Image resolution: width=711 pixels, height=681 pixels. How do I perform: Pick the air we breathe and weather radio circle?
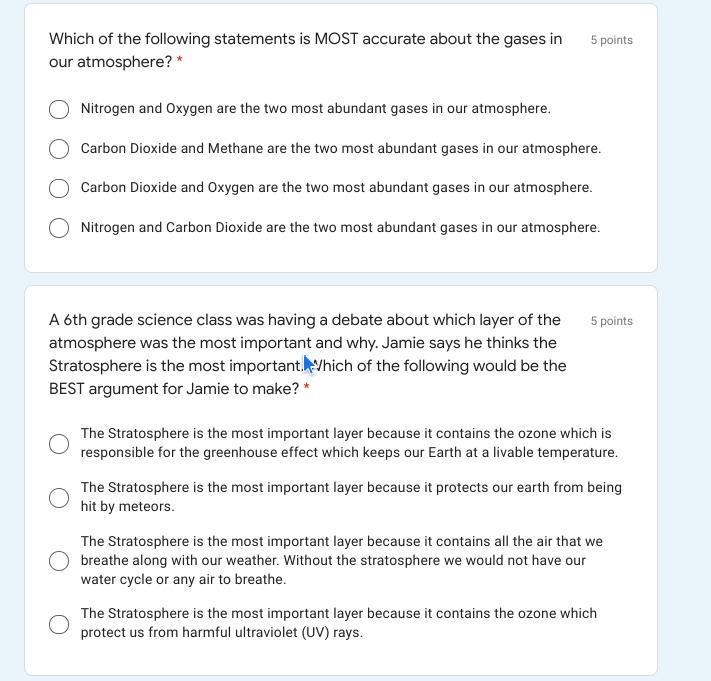[59, 561]
